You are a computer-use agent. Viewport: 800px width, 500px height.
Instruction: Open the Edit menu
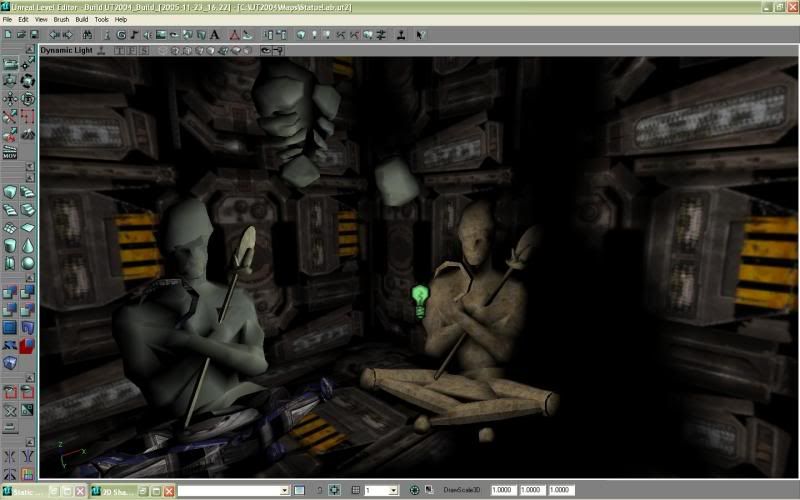(23, 19)
